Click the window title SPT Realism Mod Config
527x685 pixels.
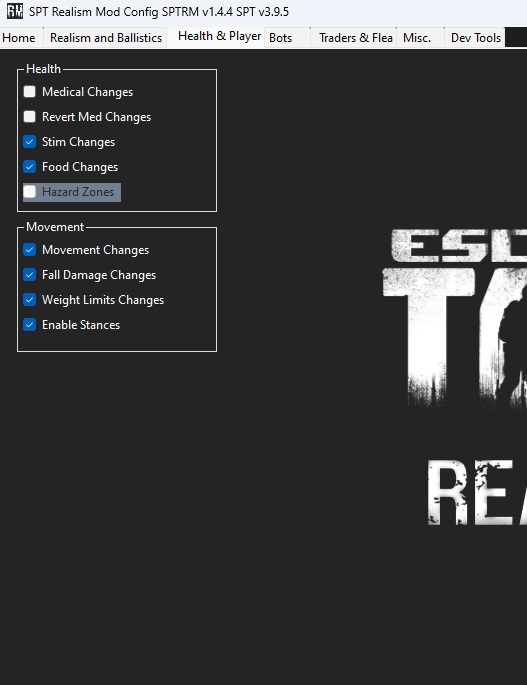point(159,12)
